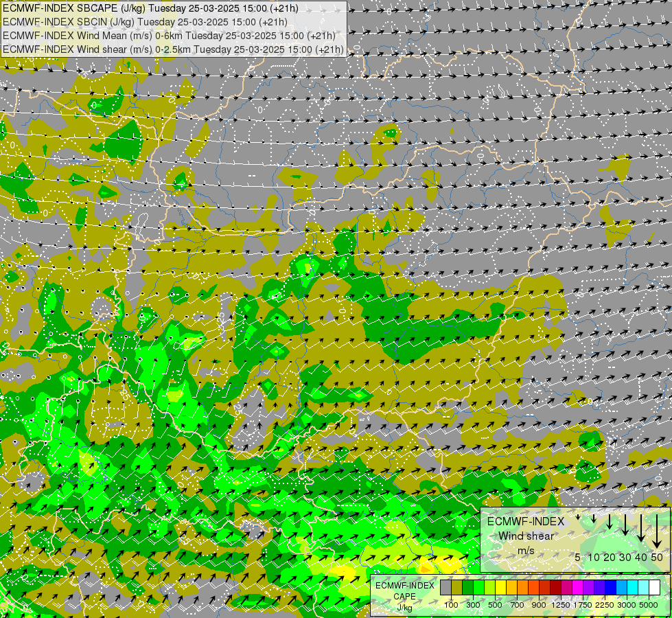
Task: Click the bright magenta CAPE legend swatch
Action: (577, 587)
